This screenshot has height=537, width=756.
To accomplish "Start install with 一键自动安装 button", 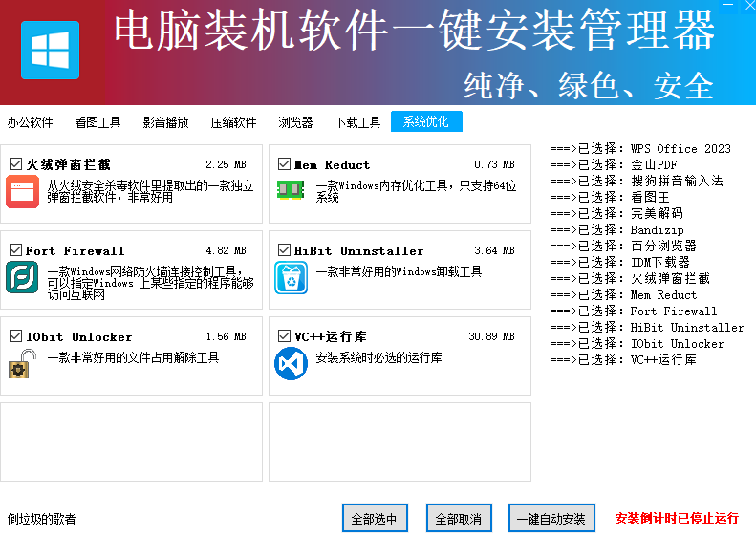I will coord(551,519).
